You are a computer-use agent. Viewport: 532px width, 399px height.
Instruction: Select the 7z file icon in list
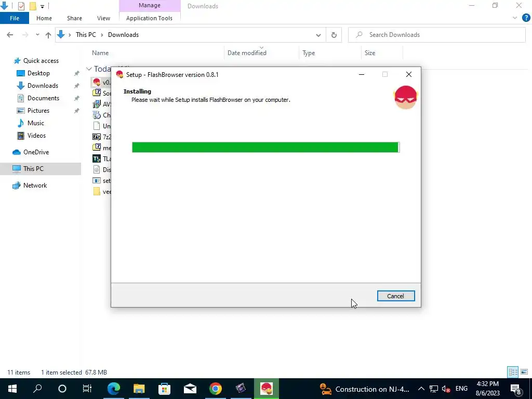97,137
